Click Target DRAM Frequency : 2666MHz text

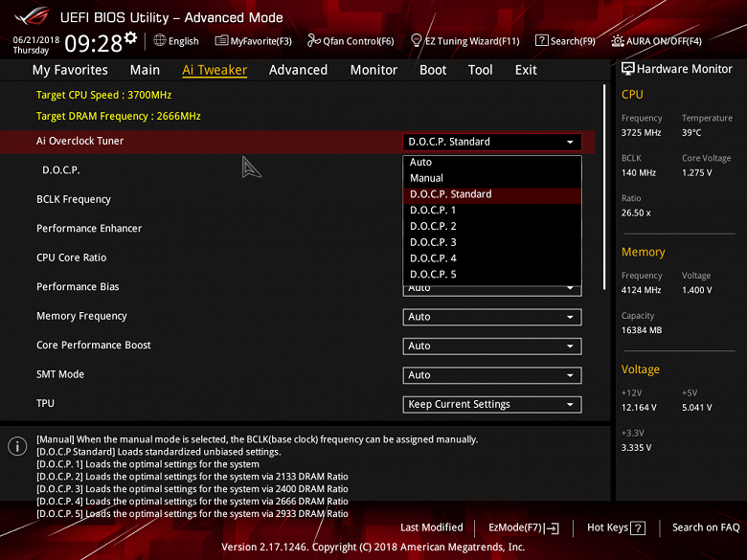(119, 116)
